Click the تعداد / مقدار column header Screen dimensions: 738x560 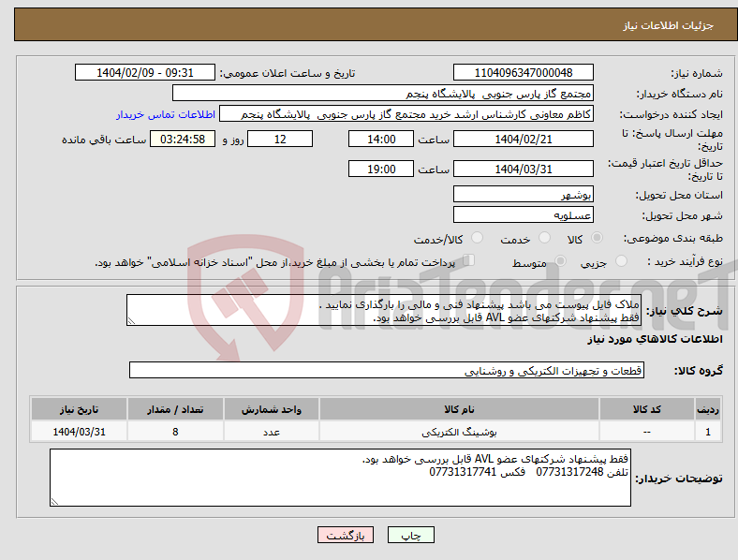[x=175, y=409]
